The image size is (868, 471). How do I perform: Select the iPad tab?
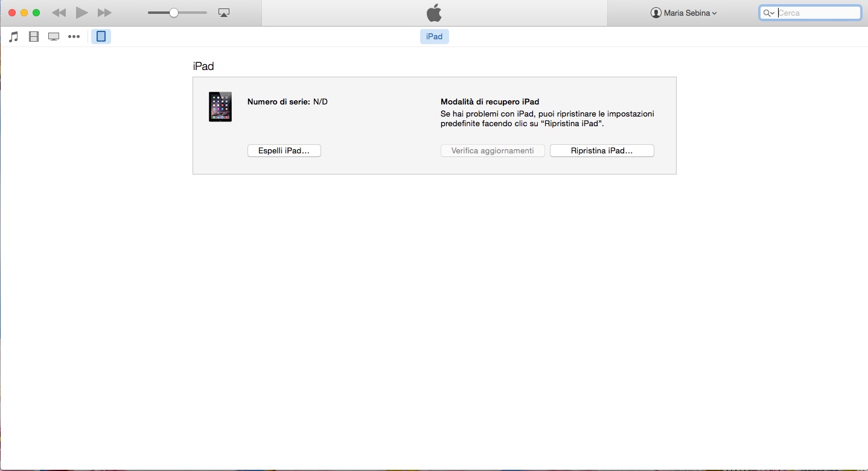click(x=434, y=37)
